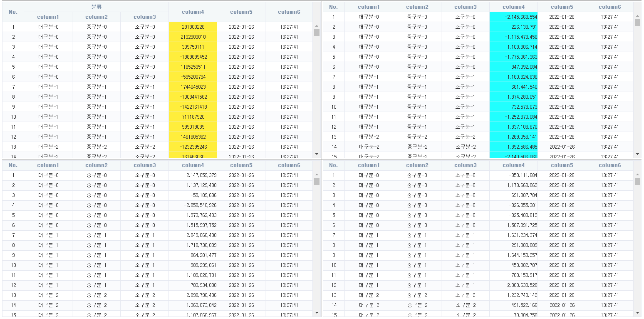This screenshot has height=319, width=644.
Task: Select yellow cell 309750111
Action: pos(193,47)
